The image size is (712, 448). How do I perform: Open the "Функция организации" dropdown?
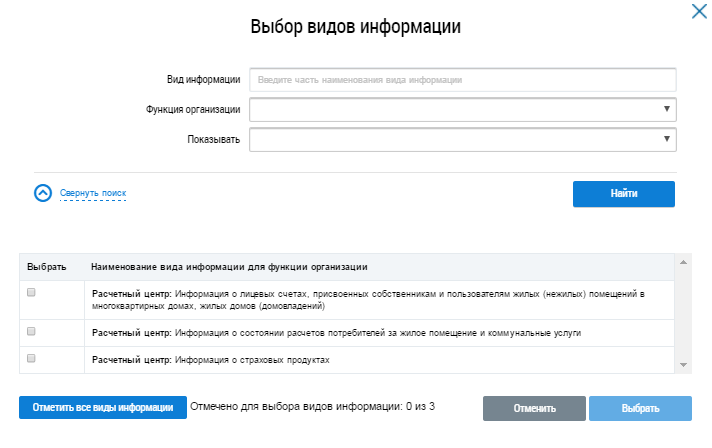tap(463, 109)
